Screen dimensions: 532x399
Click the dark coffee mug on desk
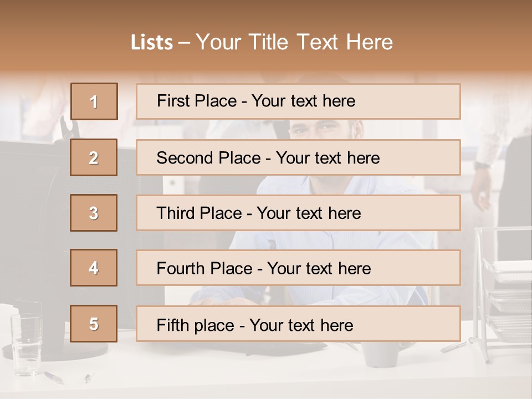(x=381, y=355)
